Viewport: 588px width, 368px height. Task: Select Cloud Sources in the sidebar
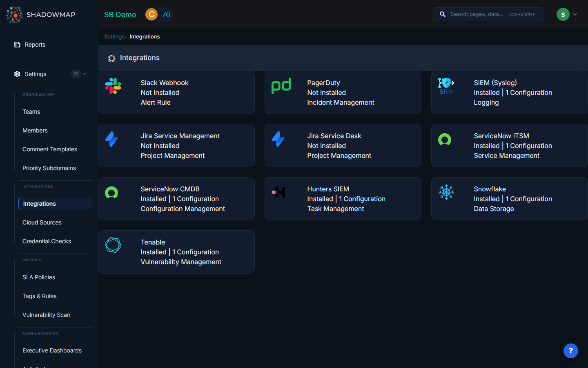42,222
